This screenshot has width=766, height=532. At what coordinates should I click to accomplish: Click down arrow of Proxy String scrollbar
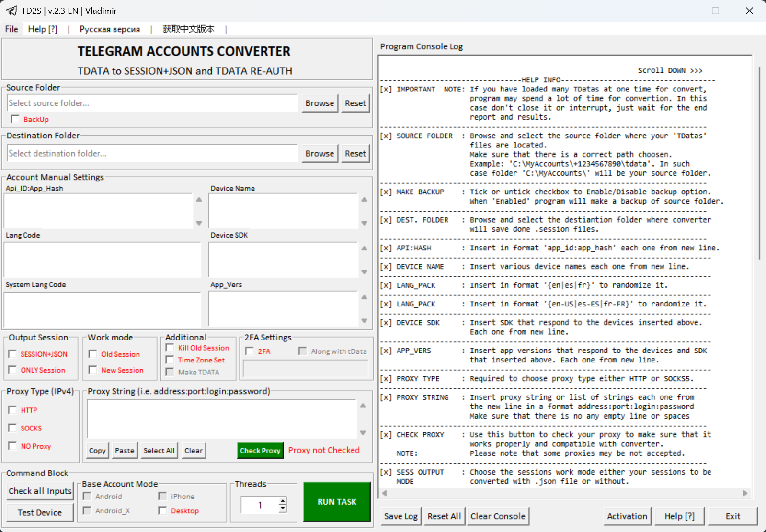tap(363, 433)
